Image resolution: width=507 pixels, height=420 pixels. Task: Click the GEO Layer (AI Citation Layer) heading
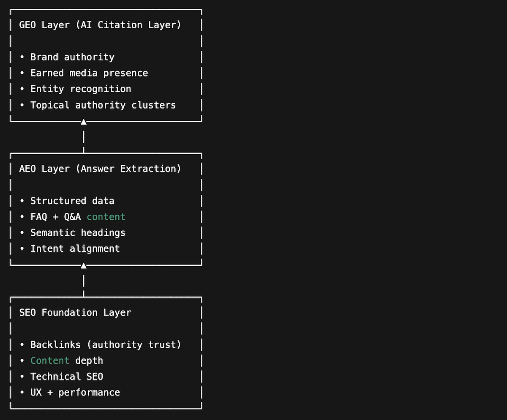[x=100, y=25]
